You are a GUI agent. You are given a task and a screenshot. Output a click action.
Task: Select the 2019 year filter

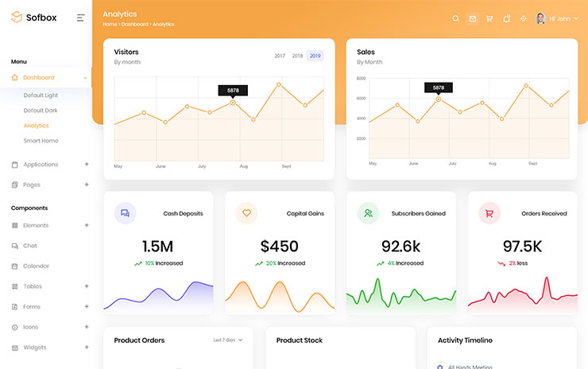pyautogui.click(x=315, y=56)
